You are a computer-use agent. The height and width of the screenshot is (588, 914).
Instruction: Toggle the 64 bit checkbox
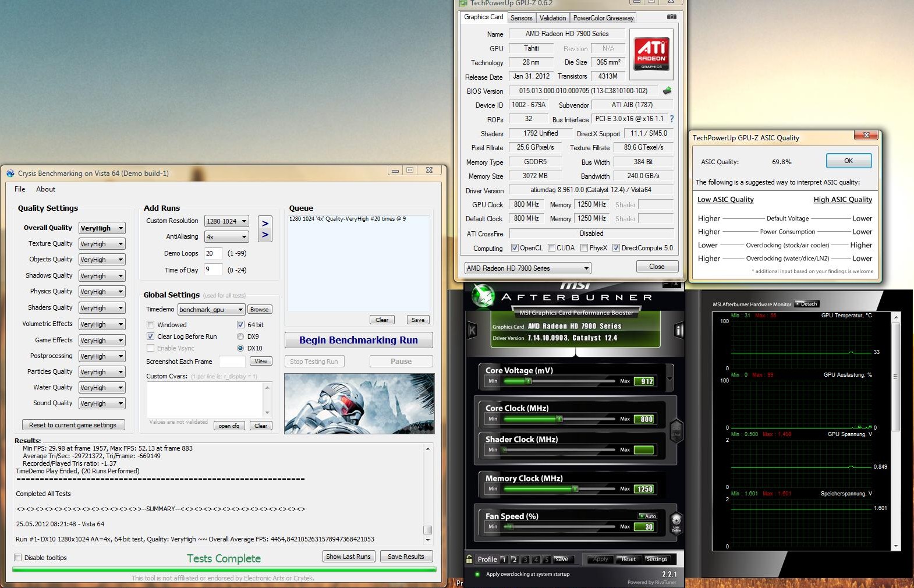(x=240, y=325)
